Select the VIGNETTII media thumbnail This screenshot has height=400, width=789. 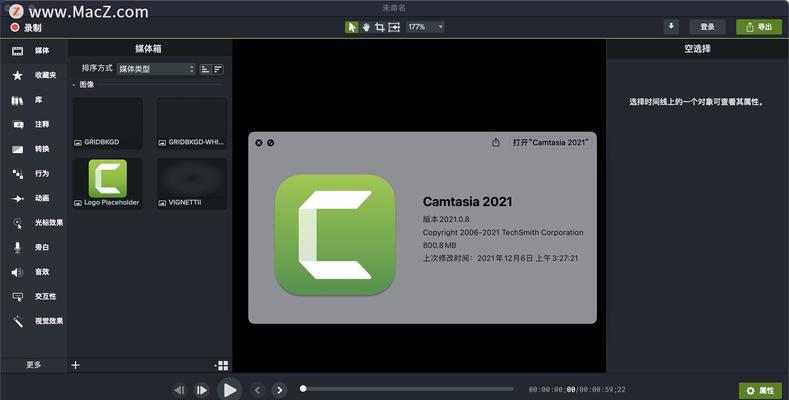192,183
